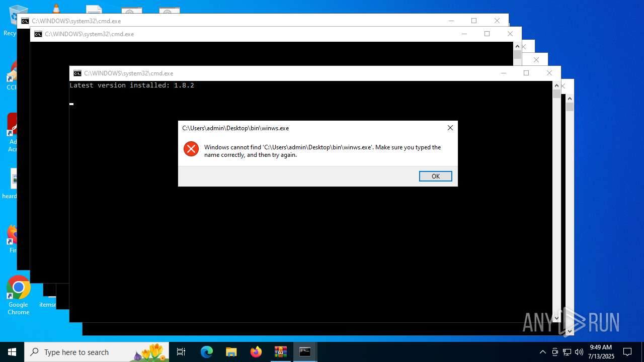Maximize the rearmost cmd.exe window
644x362 pixels.
point(474,21)
